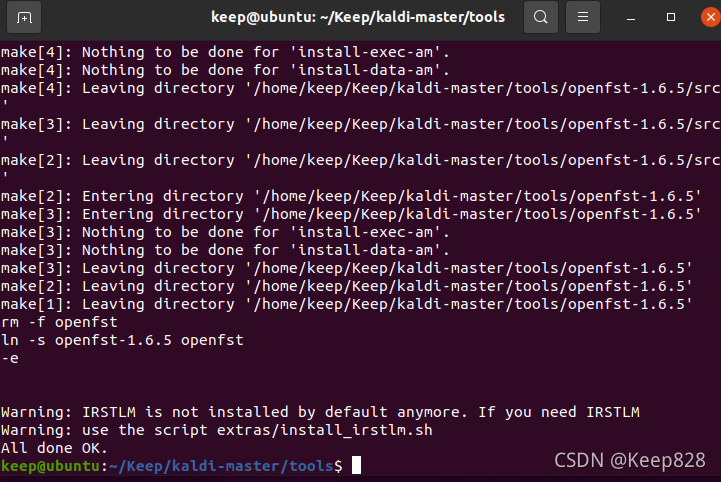The width and height of the screenshot is (721, 482).
Task: Open a new terminal tab
Action: pos(24,17)
